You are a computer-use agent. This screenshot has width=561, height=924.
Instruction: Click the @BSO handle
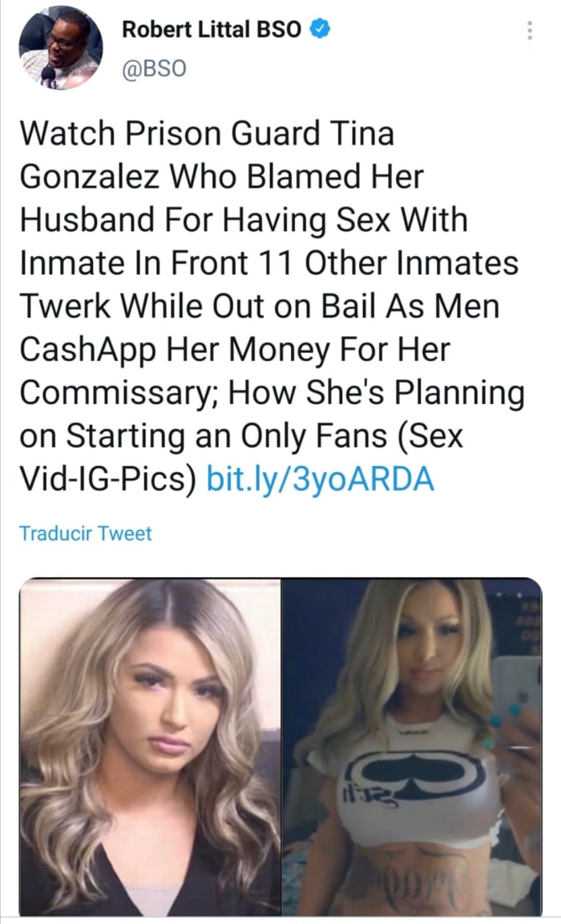click(153, 69)
